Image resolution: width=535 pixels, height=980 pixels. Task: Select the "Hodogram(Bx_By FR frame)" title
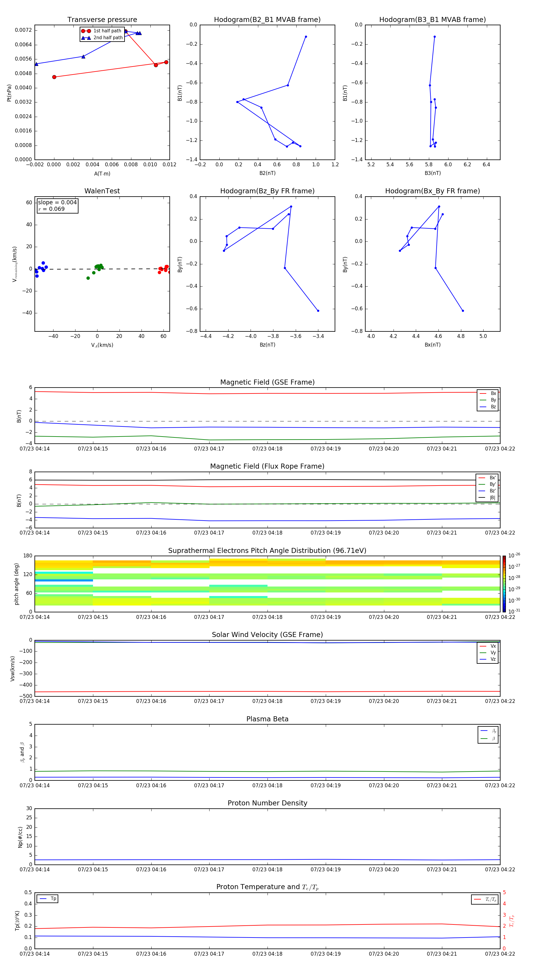tap(432, 191)
